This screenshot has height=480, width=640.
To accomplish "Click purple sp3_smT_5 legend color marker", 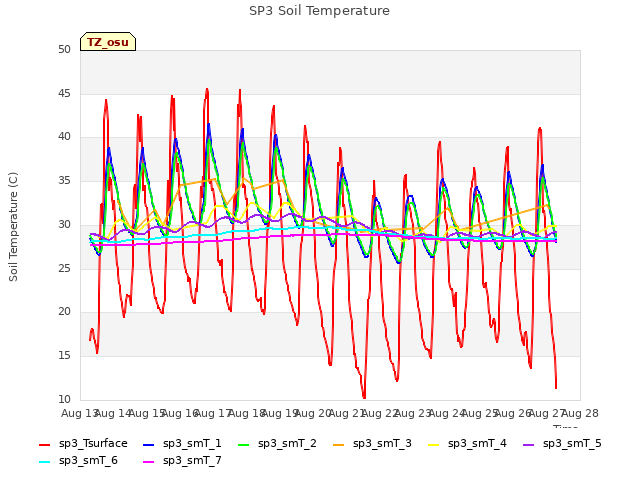I will [x=529, y=444].
